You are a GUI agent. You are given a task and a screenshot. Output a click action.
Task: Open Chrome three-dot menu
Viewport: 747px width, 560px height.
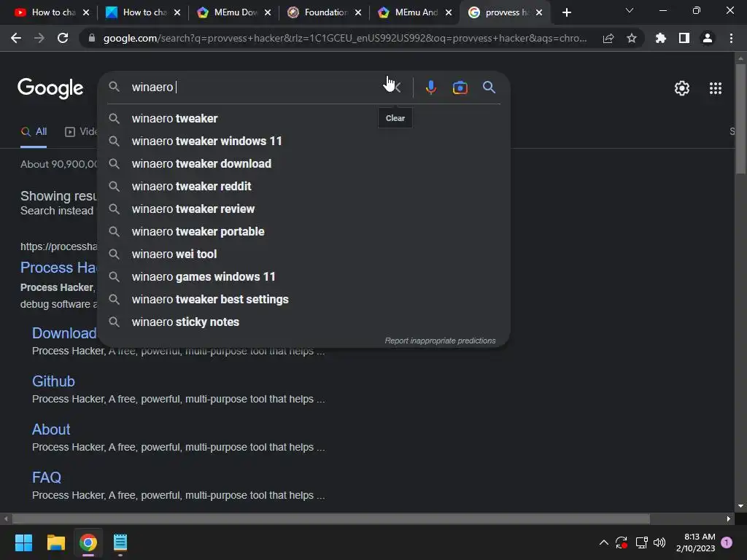click(731, 38)
